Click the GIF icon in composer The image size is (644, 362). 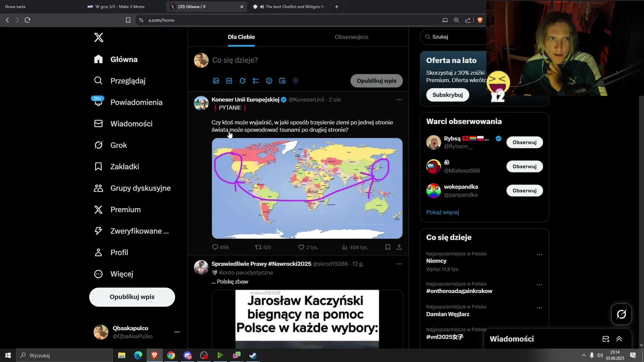(229, 81)
